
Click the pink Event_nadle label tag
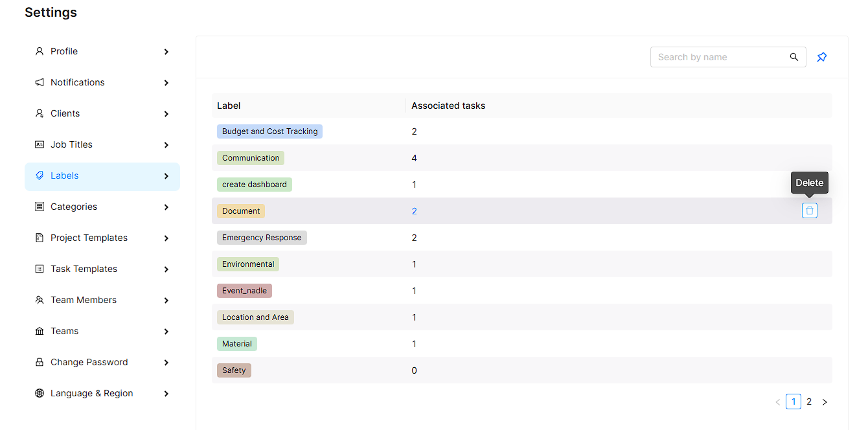244,291
